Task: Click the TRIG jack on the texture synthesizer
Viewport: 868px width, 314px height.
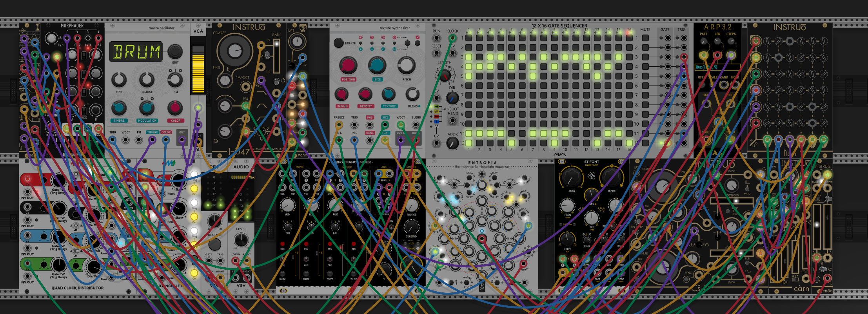Action: point(354,125)
